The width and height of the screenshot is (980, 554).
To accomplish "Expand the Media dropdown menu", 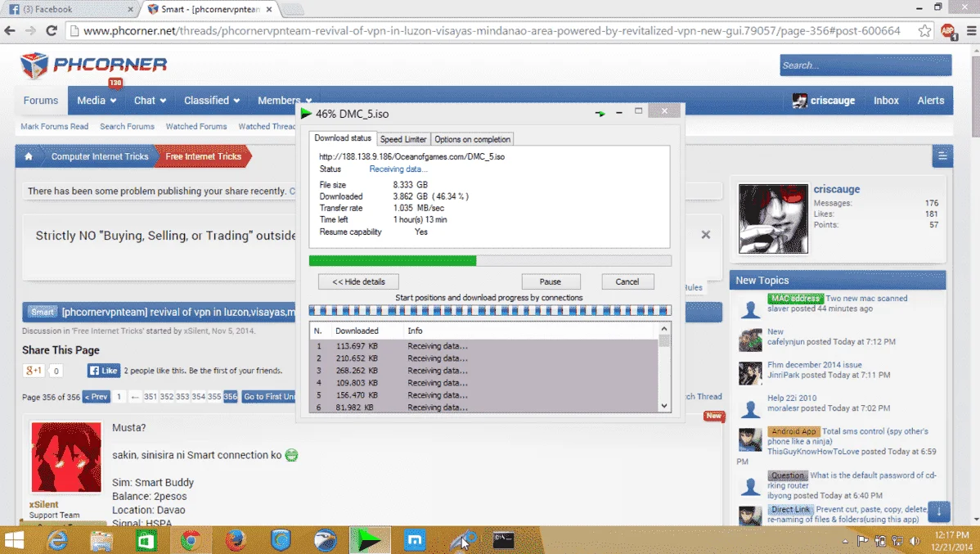I will point(97,101).
